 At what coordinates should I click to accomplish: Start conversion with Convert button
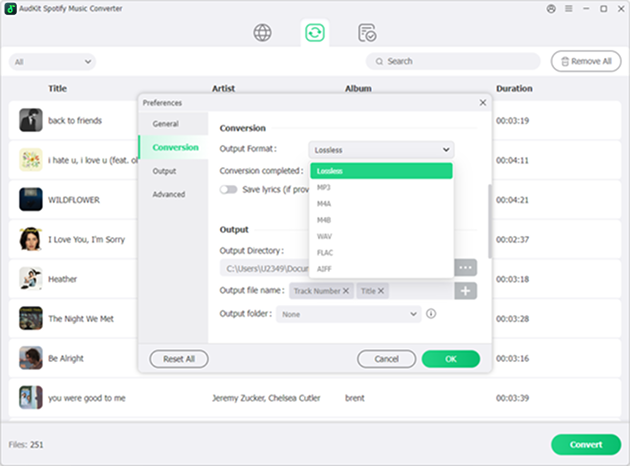pos(586,444)
